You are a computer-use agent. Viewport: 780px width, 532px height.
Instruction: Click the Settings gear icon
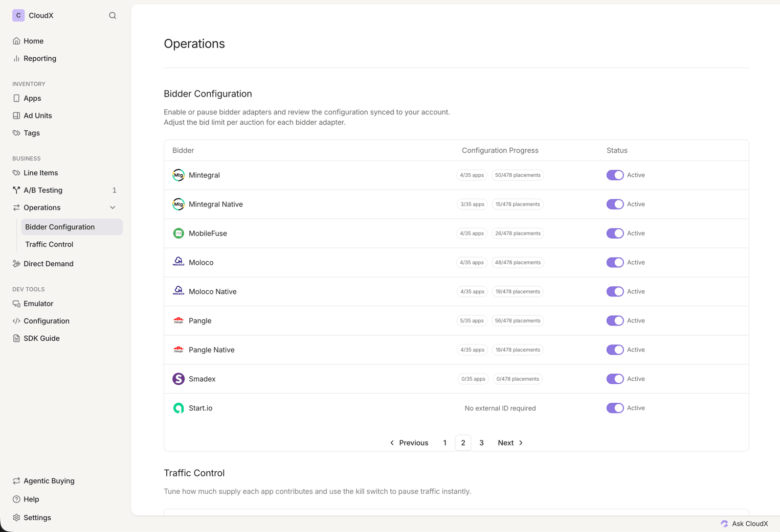16,518
